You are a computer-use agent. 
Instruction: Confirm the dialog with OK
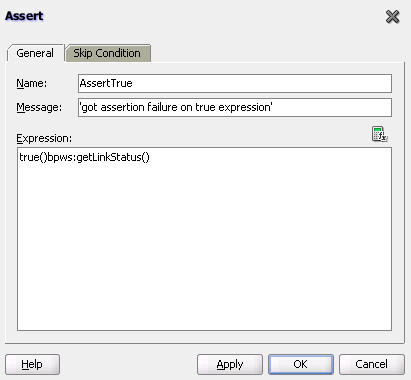tap(301, 364)
